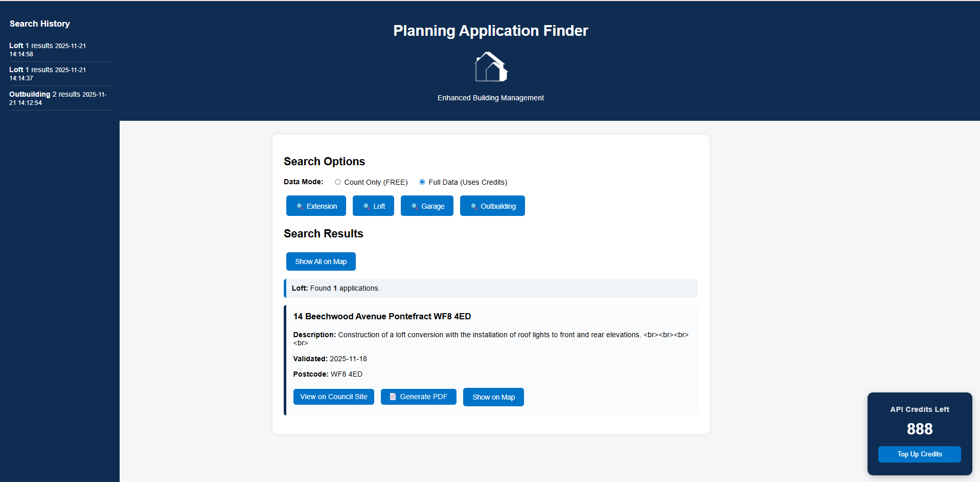Select Count Only (FREE) data mode

tap(338, 182)
